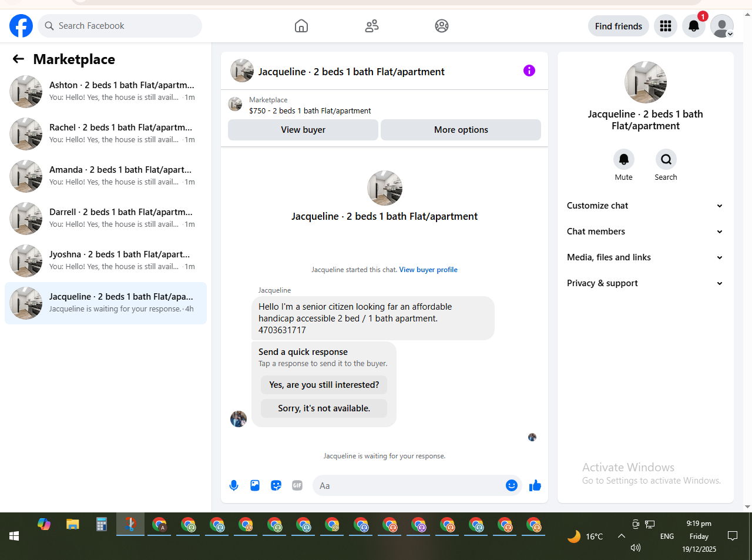
Task: Open File Explorer from the taskbar
Action: (x=73, y=524)
